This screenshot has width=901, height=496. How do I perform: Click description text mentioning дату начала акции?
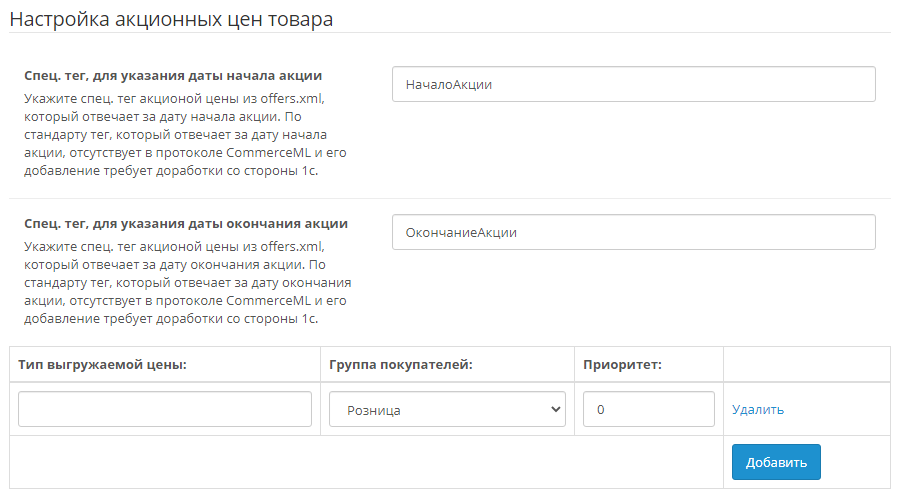click(x=185, y=134)
